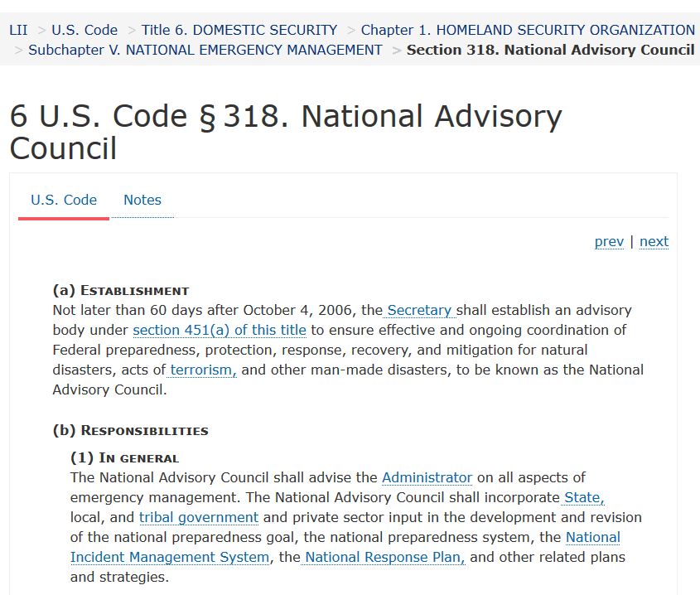Image resolution: width=700 pixels, height=595 pixels.
Task: Click the Section 318. National Advisory Council breadcrumb text
Action: pos(550,50)
